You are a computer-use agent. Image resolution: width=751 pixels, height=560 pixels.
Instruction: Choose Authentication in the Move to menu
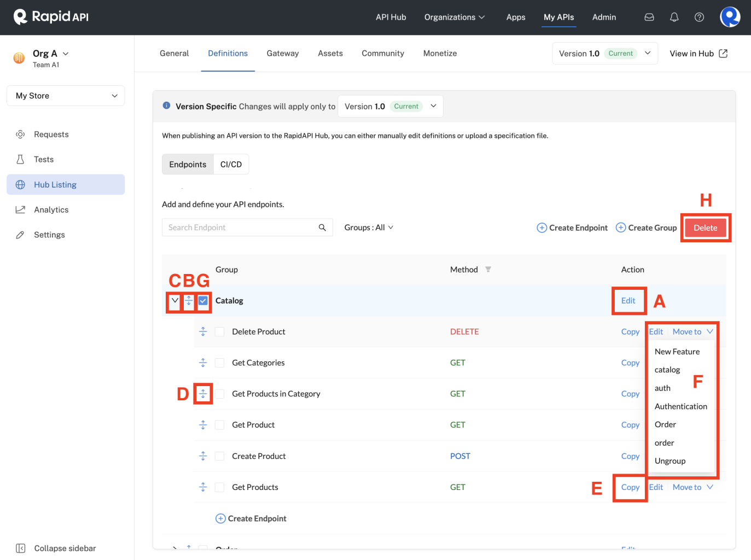tap(681, 406)
